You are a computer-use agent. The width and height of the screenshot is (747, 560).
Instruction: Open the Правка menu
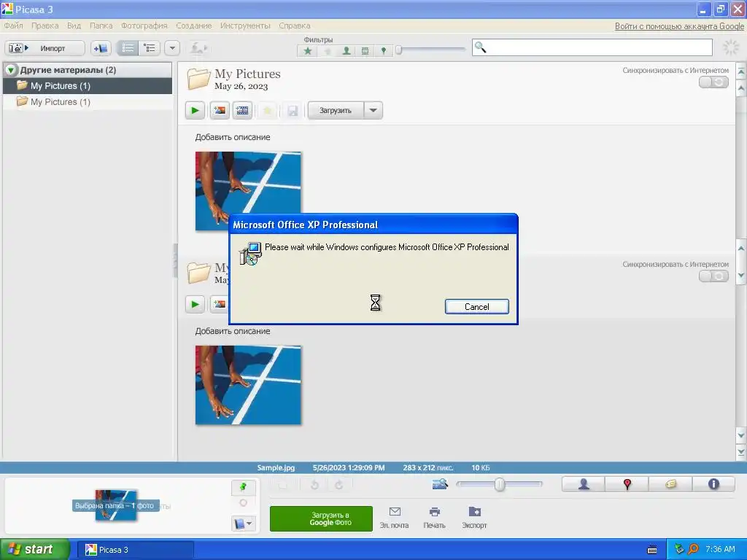44,26
